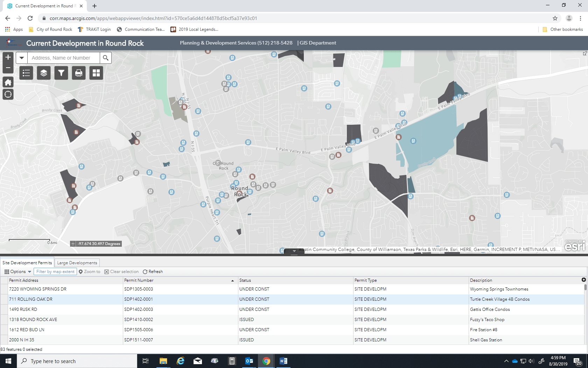Open File Explorer from the taskbar
The image size is (588, 368).
pyautogui.click(x=163, y=361)
